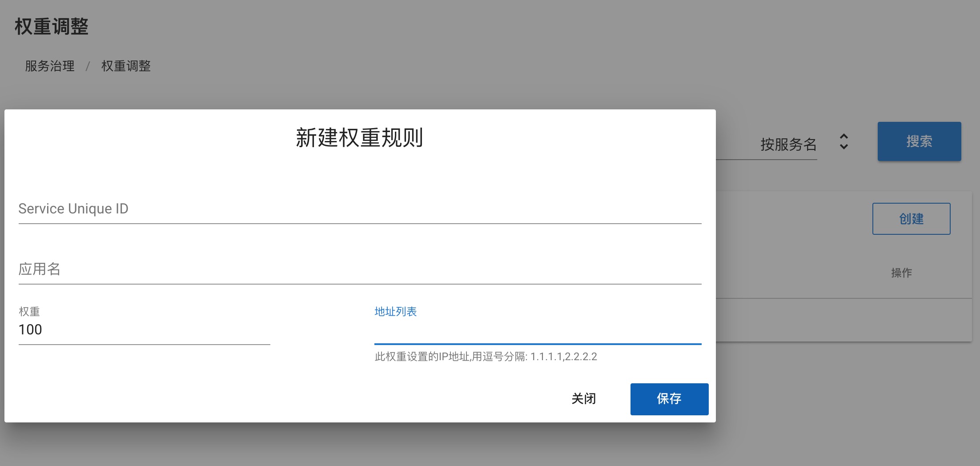Click the 权重 field showing 100
The image size is (980, 466).
click(x=144, y=329)
